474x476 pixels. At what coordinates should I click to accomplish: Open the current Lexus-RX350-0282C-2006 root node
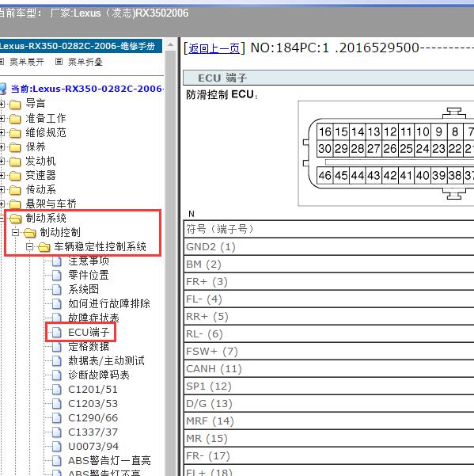(x=87, y=89)
